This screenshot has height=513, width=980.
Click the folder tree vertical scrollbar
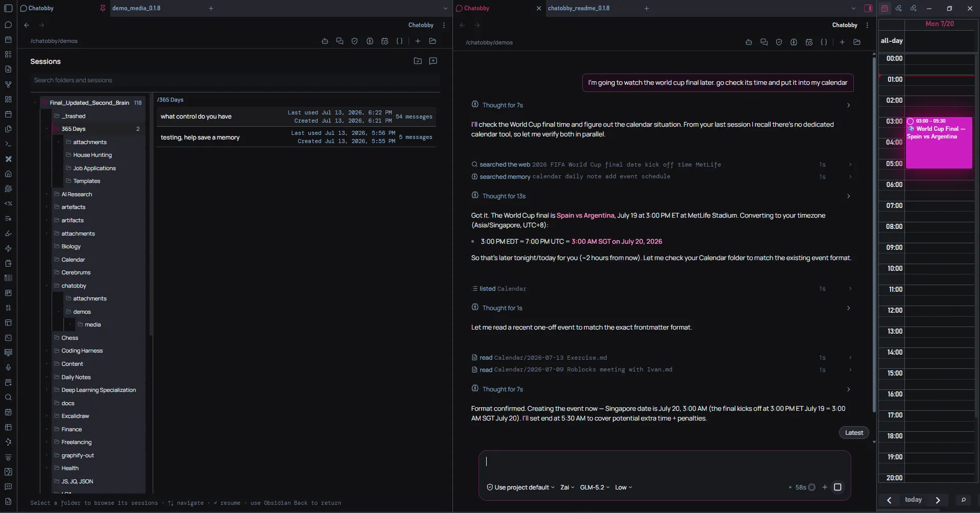(151, 215)
